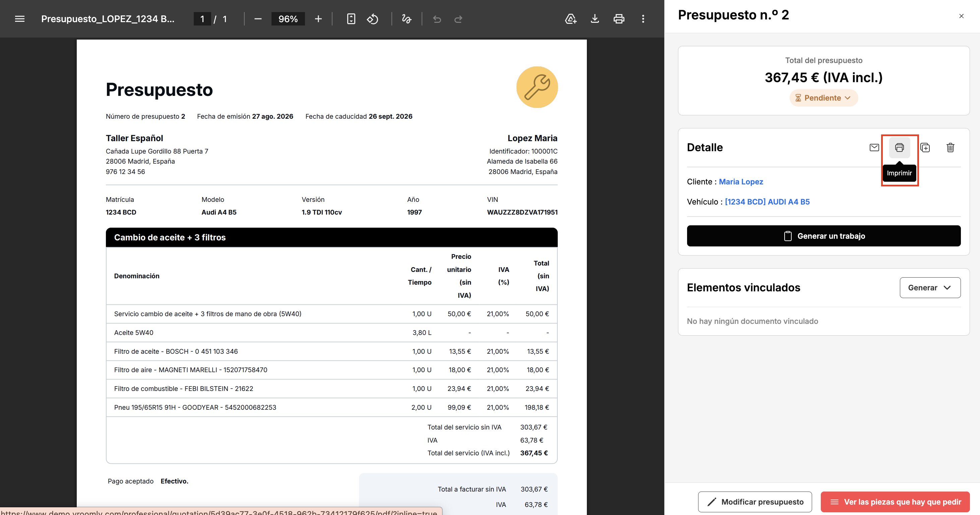The height and width of the screenshot is (515, 980).
Task: Click Ver las piezas que hay que pedir
Action: click(895, 502)
